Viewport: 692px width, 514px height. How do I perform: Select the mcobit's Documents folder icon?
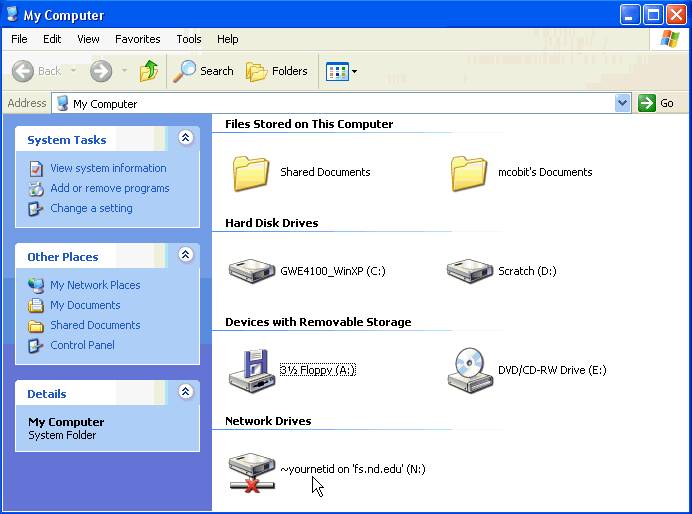pyautogui.click(x=470, y=172)
